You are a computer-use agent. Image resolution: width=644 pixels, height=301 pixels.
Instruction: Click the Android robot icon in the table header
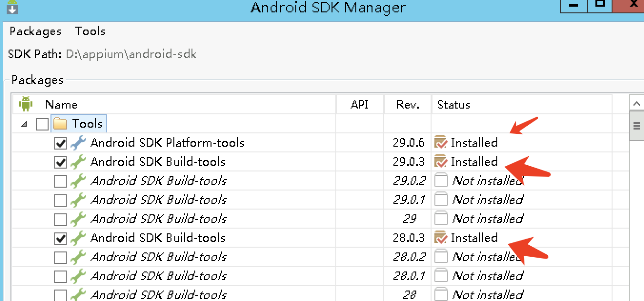(25, 104)
